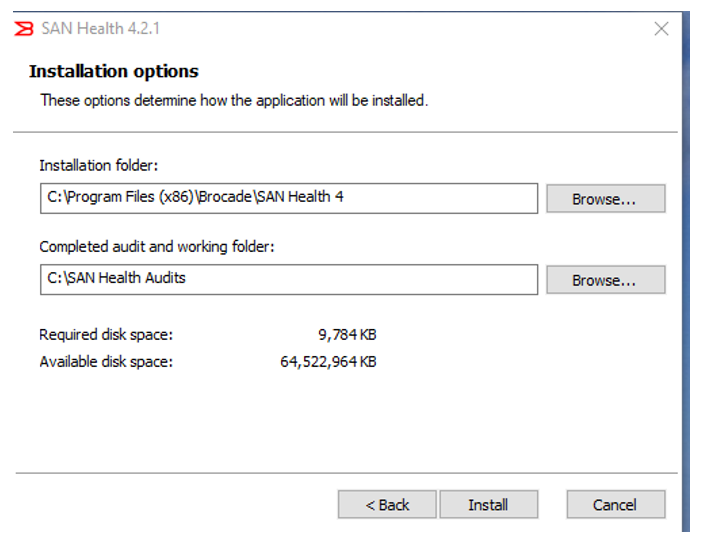Cancel the SAN Health setup
The image size is (701, 546).
tap(616, 504)
